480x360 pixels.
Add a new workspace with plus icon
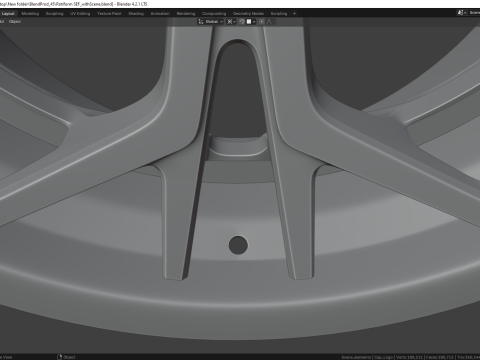(294, 14)
